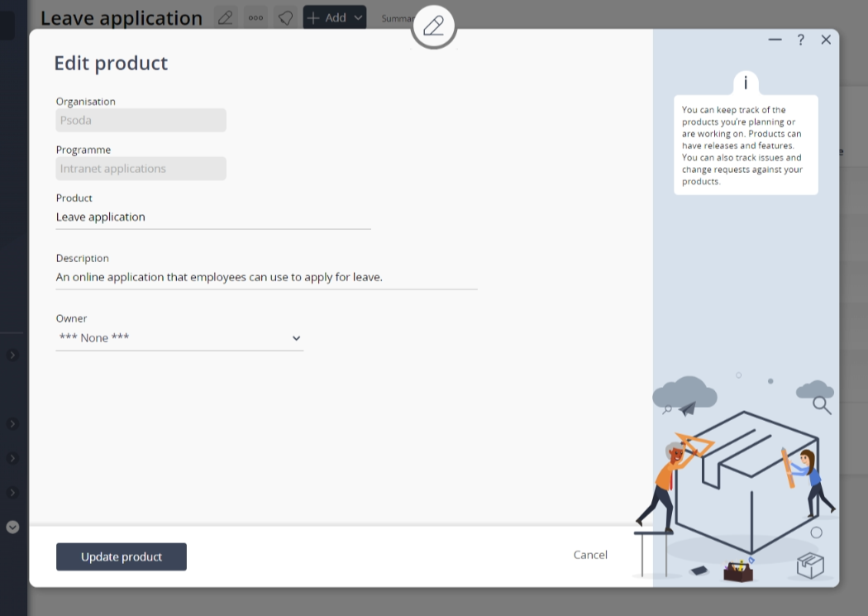Open the three-dot more options icon
This screenshot has height=616, width=868.
[x=255, y=17]
